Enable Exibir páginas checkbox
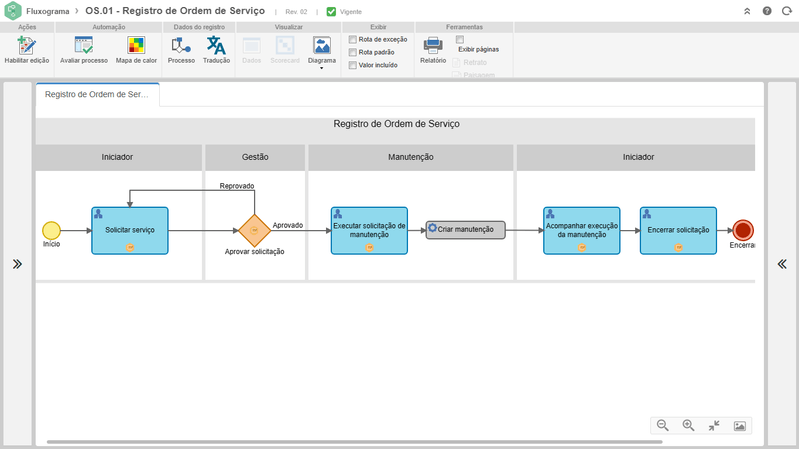Screen dimensions: 800x449 [460, 39]
